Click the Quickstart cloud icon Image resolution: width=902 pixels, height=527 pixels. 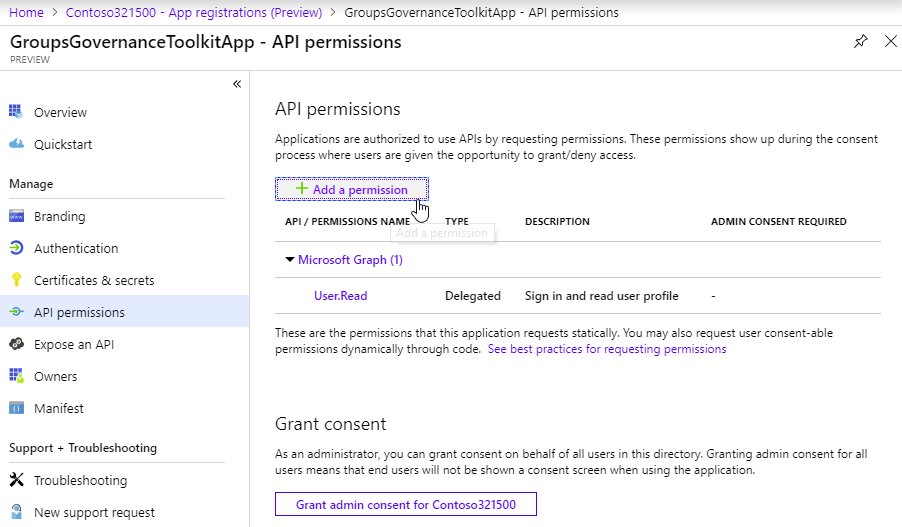pyautogui.click(x=16, y=144)
